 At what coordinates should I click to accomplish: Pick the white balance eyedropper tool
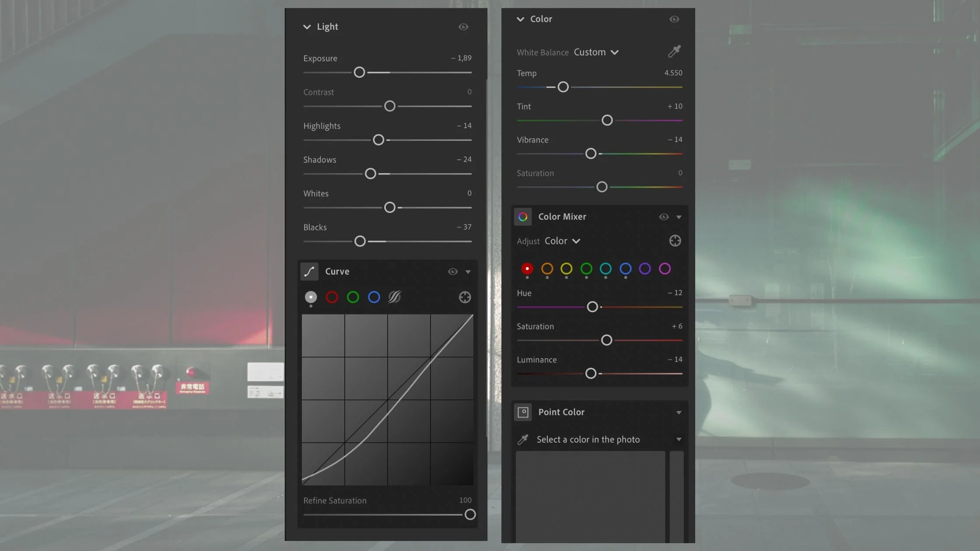[x=674, y=52]
